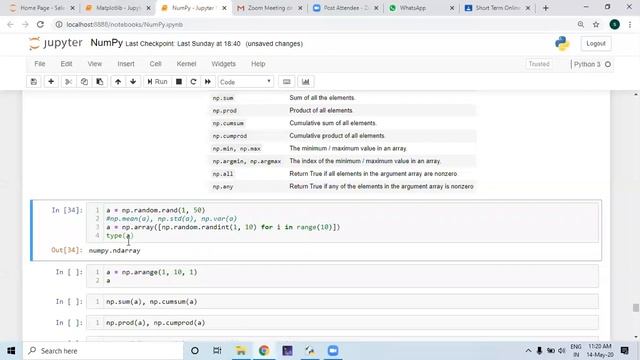Open the Kernel menu
This screenshot has width=640, height=360.
pyautogui.click(x=186, y=64)
